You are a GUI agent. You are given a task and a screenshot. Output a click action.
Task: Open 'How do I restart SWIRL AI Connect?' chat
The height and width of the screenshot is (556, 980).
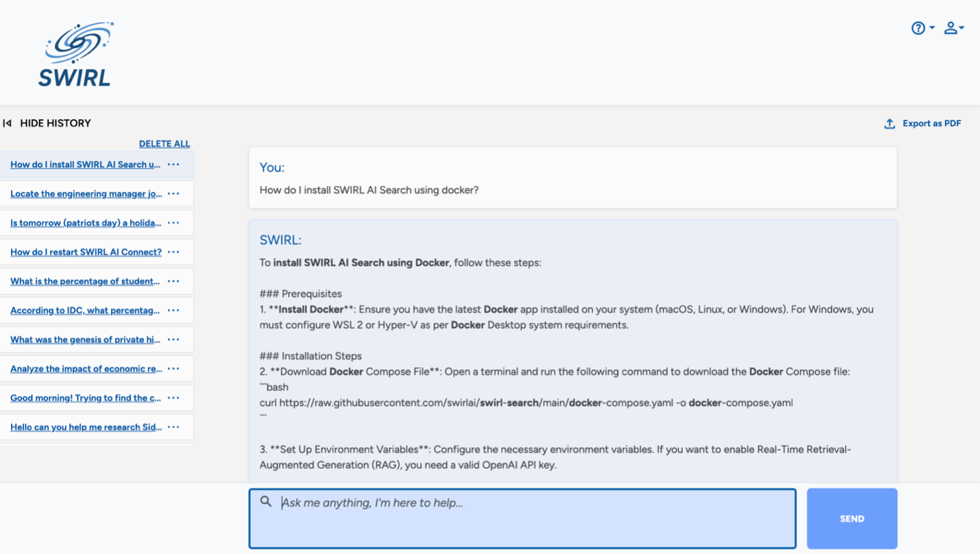coord(86,252)
